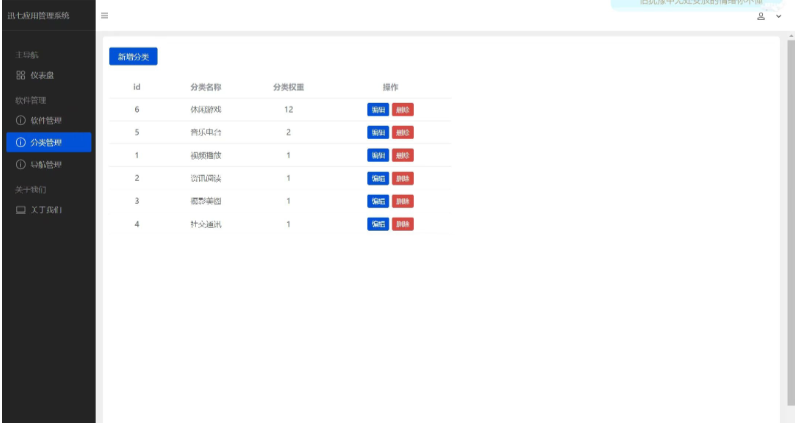Delete the 视频播放 category row
The width and height of the screenshot is (795, 423).
pos(402,155)
